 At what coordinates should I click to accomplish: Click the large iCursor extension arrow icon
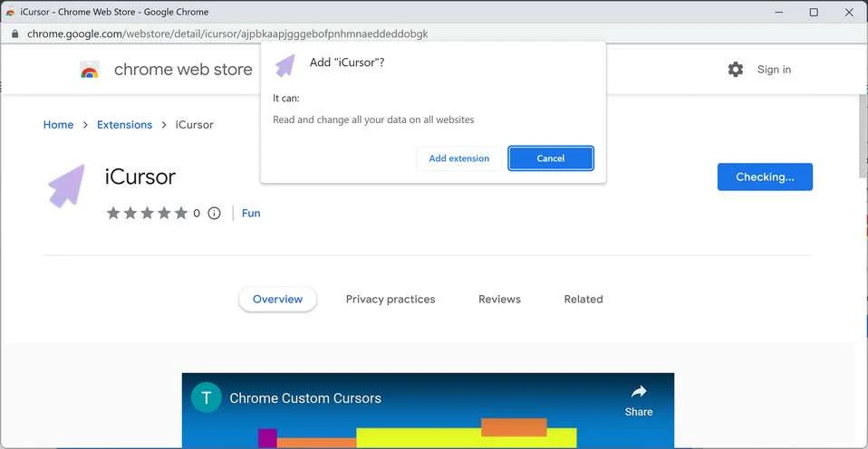click(66, 186)
